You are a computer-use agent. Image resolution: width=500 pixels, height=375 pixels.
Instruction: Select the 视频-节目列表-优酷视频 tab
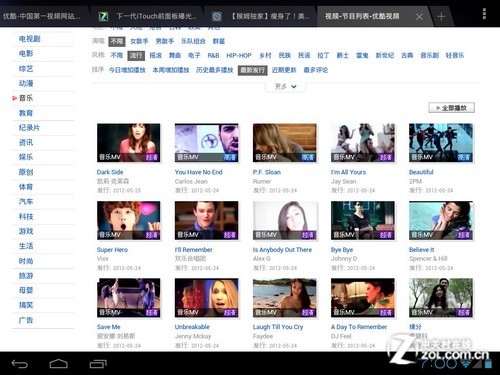coord(362,16)
